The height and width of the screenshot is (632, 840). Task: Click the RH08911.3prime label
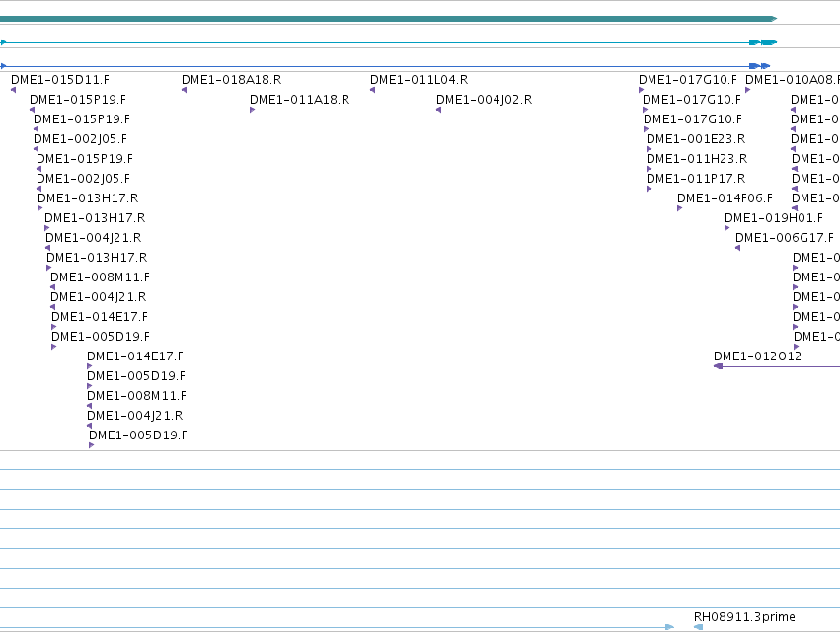744,617
